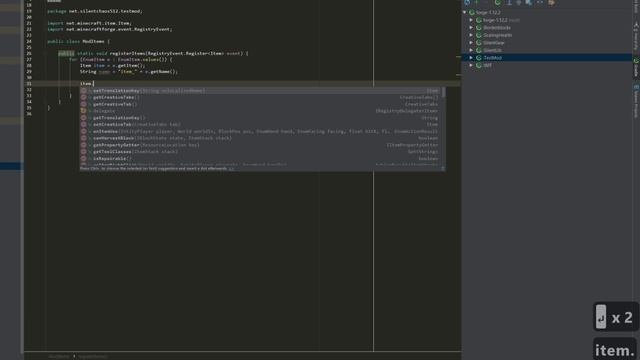This screenshot has height=360, width=640.
Task: Expand the project directly above ScalingHealth
Action: click(471, 28)
